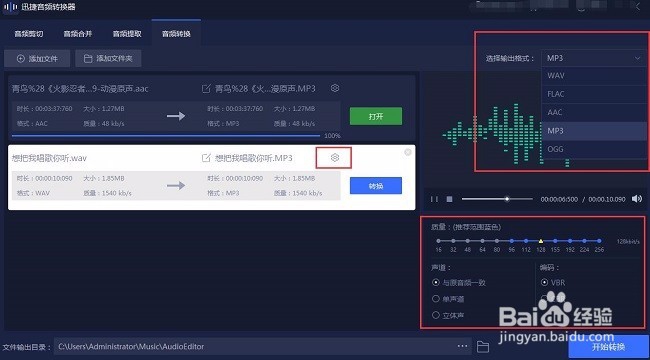Image resolution: width=650 pixels, height=360 pixels.
Task: Set quality slider to 16
Action: (x=439, y=241)
